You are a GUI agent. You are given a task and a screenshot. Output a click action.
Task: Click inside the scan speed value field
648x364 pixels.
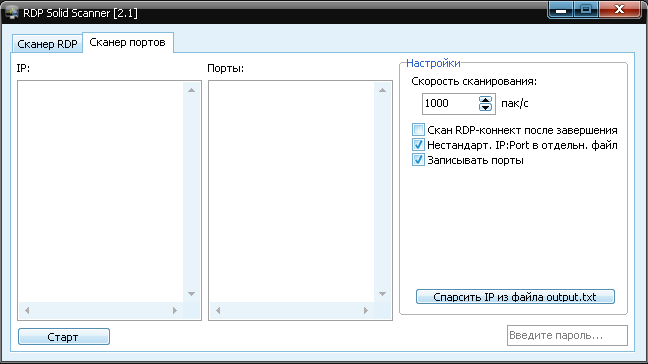point(450,103)
